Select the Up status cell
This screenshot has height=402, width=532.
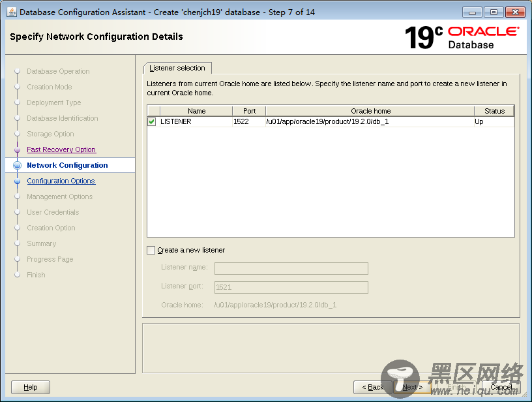(494, 121)
